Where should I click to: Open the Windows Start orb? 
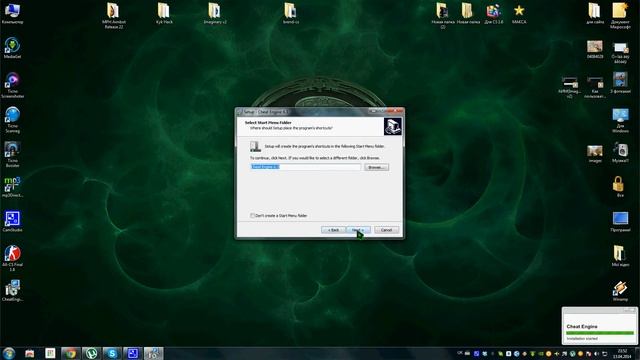(x=9, y=353)
